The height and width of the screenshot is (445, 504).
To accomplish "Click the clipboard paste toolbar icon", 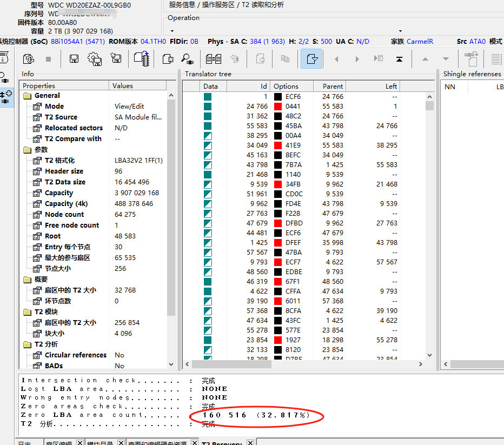I will (x=471, y=59).
